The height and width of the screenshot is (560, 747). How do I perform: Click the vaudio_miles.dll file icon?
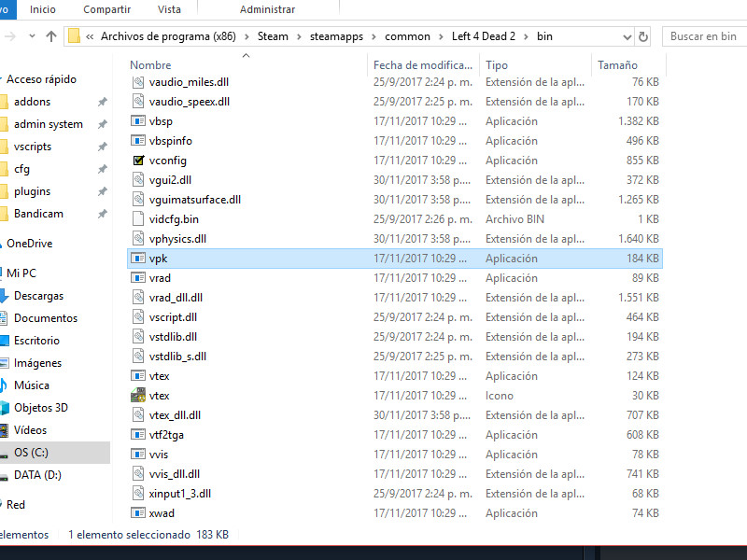pyautogui.click(x=138, y=82)
